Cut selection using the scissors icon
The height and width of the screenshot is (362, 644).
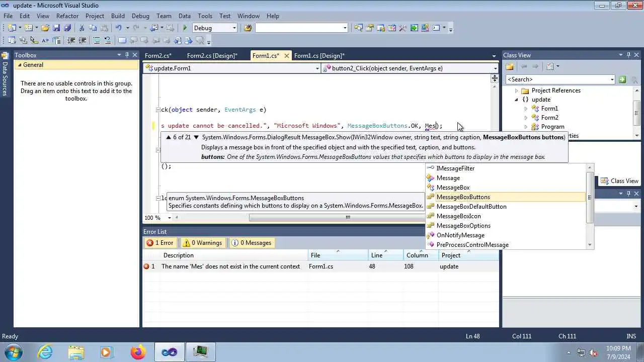[x=82, y=28]
